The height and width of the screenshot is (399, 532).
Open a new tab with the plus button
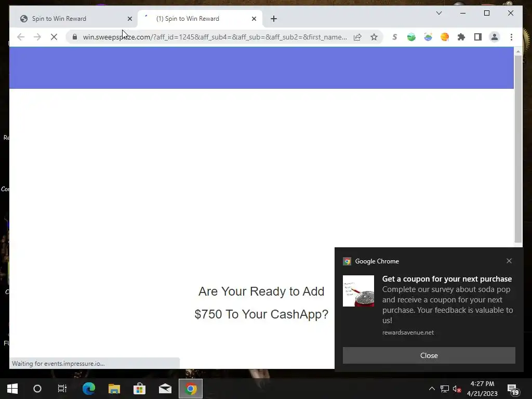click(274, 19)
